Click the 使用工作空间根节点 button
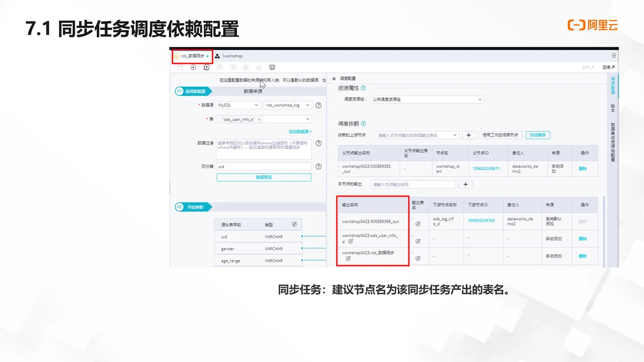Screen dimensions: 644x362 click(500, 135)
